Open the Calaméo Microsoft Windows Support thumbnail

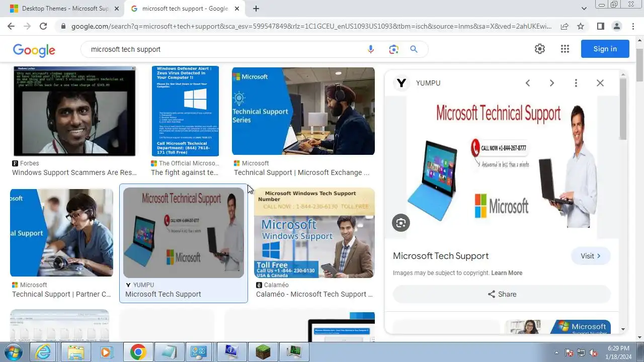click(314, 233)
